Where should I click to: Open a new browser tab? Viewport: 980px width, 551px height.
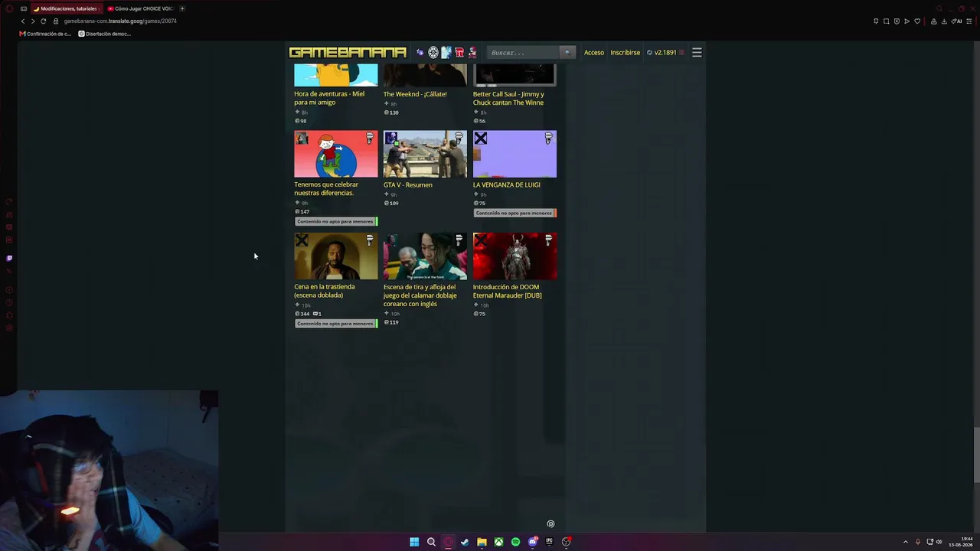pos(182,8)
